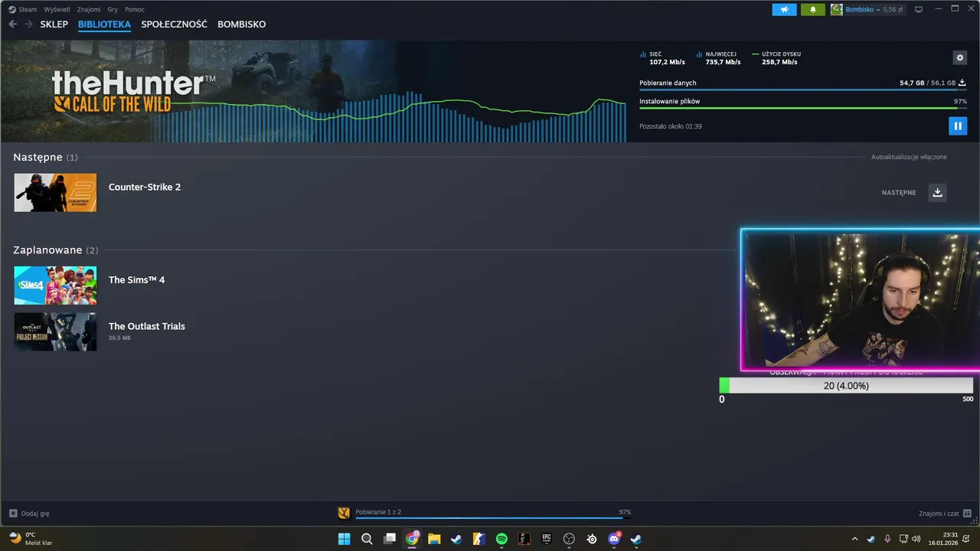980x551 pixels.
Task: Click the Pobieranie danych progress bar
Action: pos(803,90)
